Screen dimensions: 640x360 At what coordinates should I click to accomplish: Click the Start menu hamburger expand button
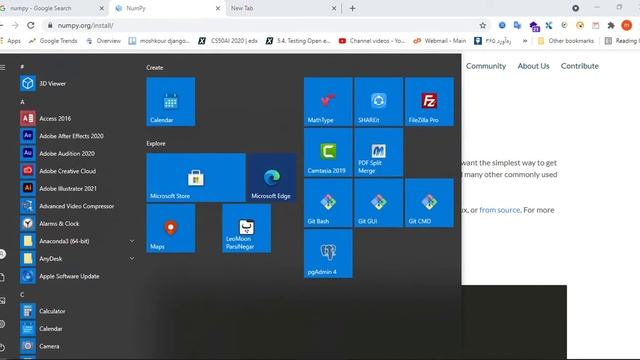coord(3,67)
